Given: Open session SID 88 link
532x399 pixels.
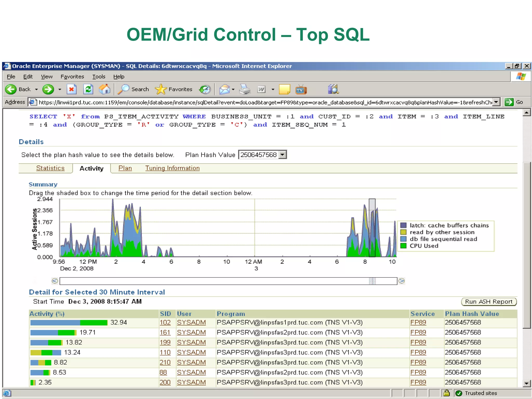Looking at the screenshot, I should (x=163, y=373).
